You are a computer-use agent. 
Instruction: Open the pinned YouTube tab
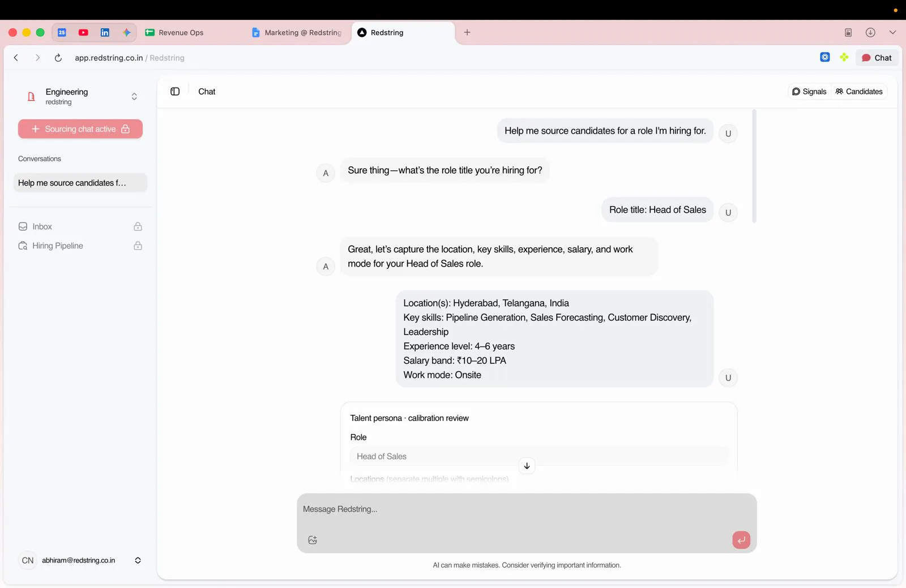[x=83, y=32]
